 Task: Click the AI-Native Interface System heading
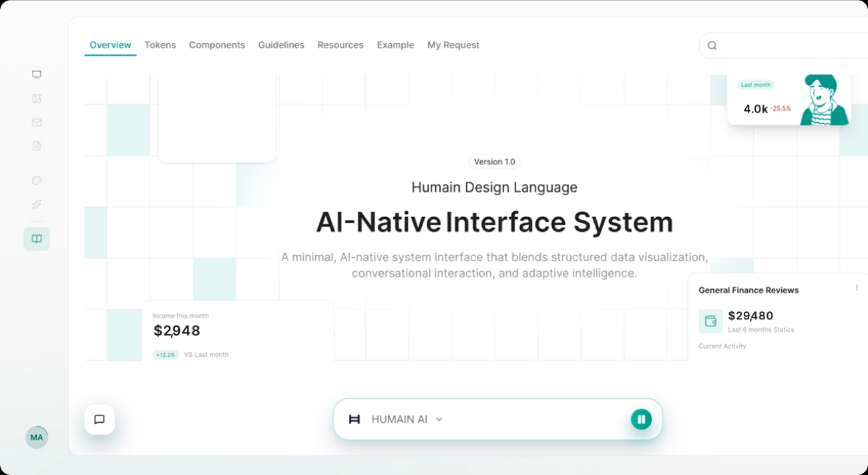pos(494,222)
